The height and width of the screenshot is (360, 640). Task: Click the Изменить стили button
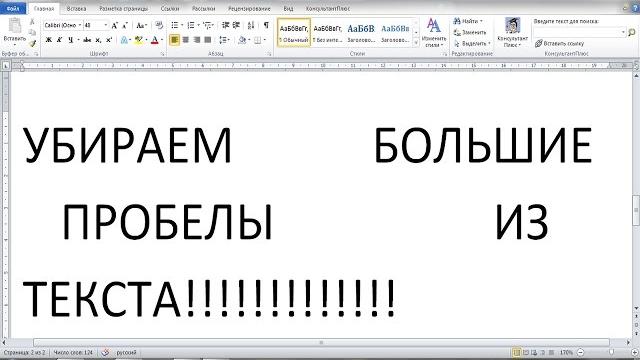[434, 32]
